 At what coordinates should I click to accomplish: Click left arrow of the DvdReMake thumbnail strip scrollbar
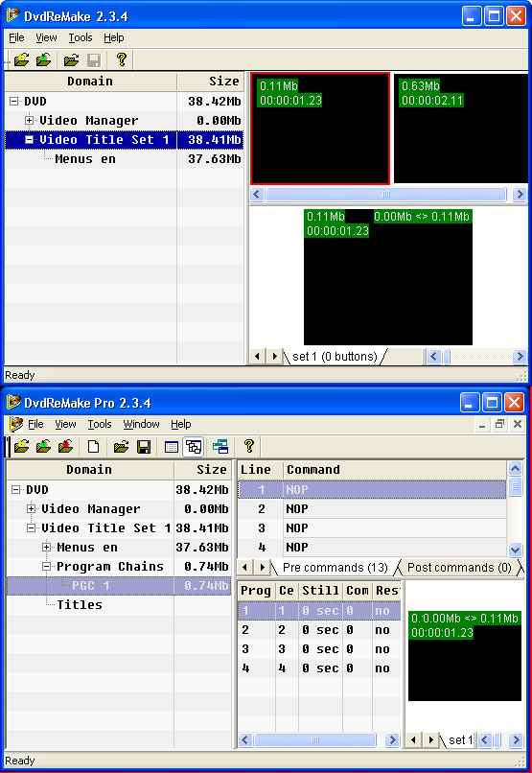pyautogui.click(x=256, y=195)
